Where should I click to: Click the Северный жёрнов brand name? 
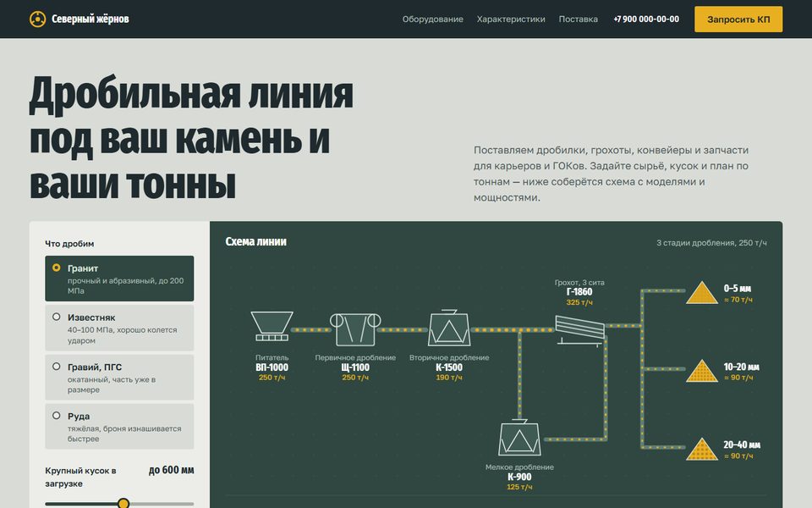coord(91,19)
